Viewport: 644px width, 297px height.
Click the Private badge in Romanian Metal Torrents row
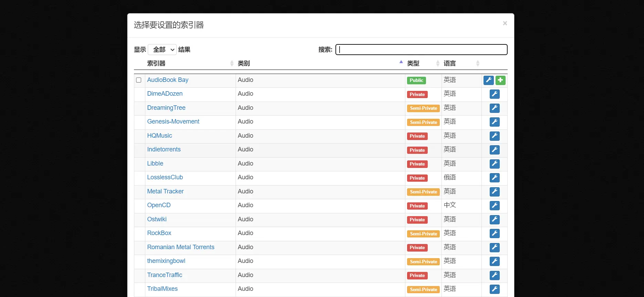(x=417, y=248)
